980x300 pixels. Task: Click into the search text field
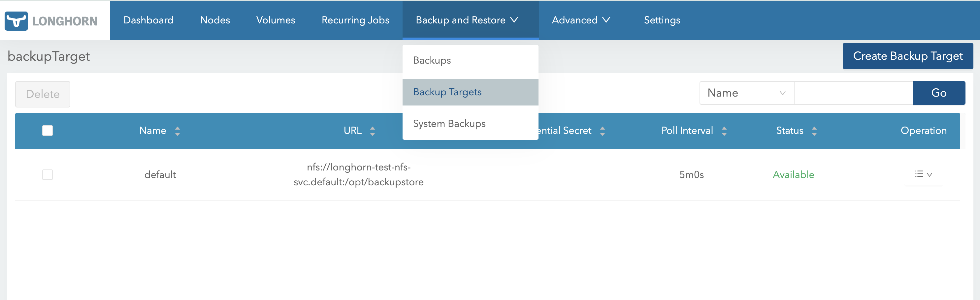[x=853, y=93]
